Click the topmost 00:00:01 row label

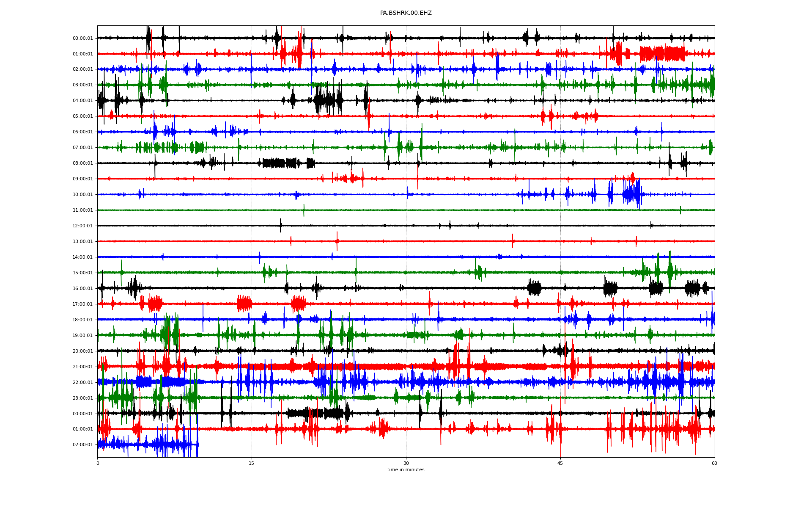[x=83, y=39]
